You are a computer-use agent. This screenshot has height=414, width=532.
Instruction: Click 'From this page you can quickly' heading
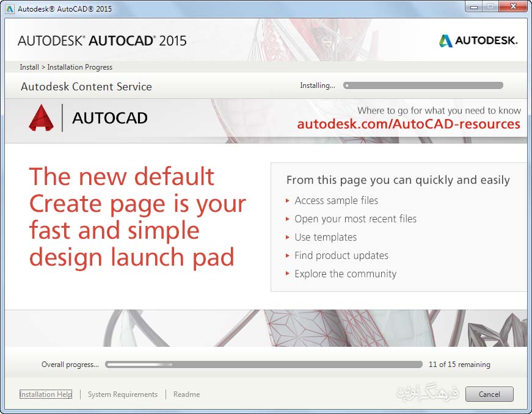[398, 180]
